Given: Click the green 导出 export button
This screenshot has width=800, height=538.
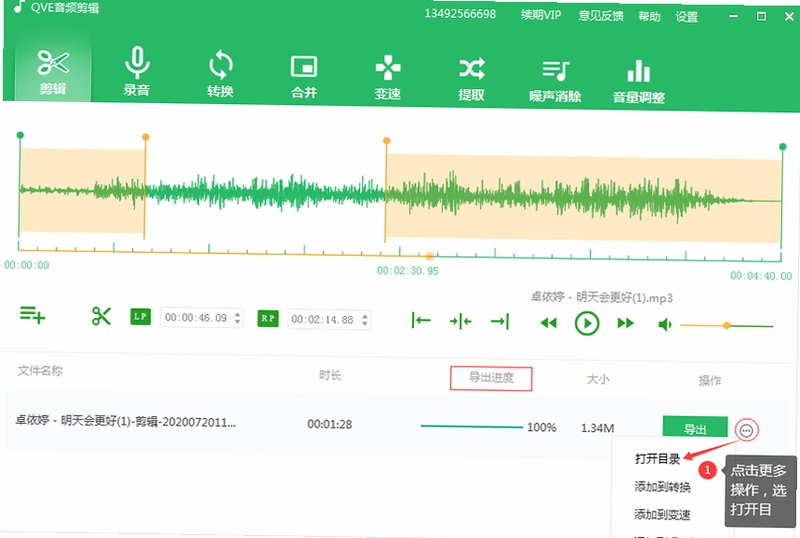Looking at the screenshot, I should coord(695,428).
